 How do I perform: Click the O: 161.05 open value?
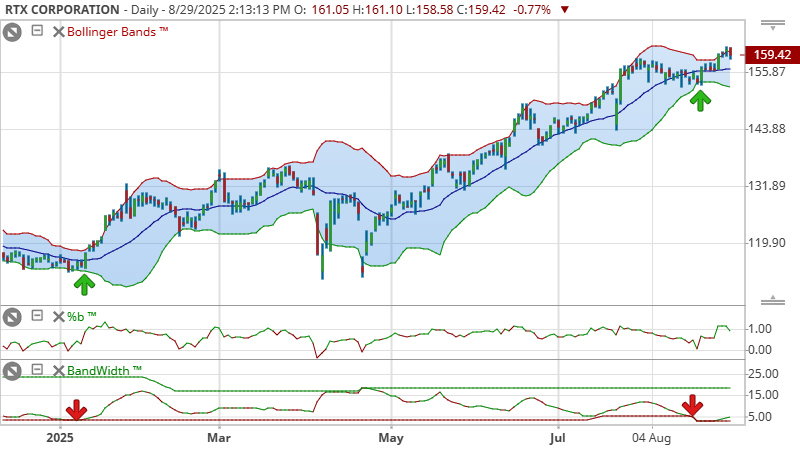click(321, 10)
